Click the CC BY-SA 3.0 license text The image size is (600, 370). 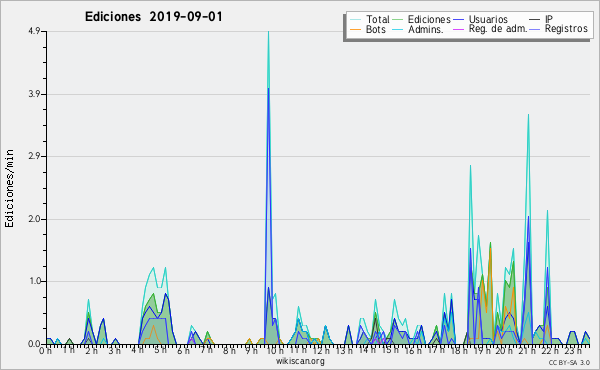(x=569, y=362)
